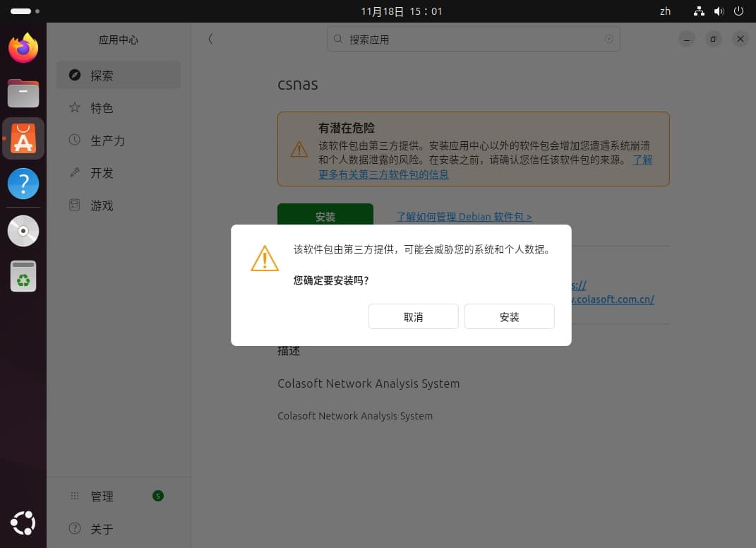Screen dimensions: 756x548
Task: Open the date and time clock menu
Action: (x=401, y=11)
